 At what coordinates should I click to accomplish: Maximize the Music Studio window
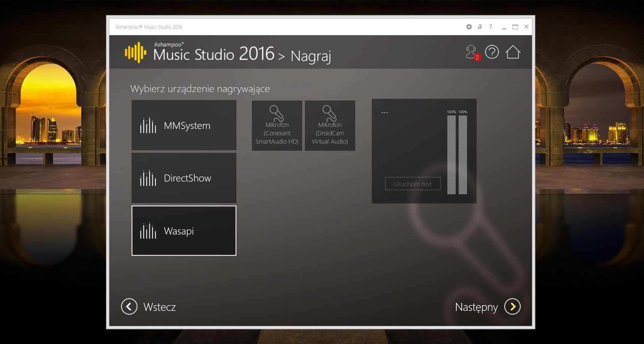pyautogui.click(x=515, y=27)
